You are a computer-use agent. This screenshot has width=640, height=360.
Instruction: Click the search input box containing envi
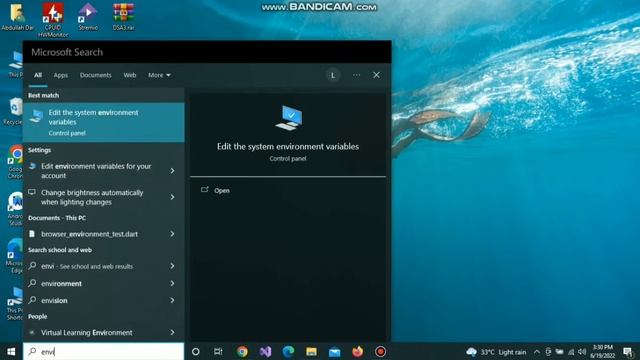pyautogui.click(x=104, y=351)
